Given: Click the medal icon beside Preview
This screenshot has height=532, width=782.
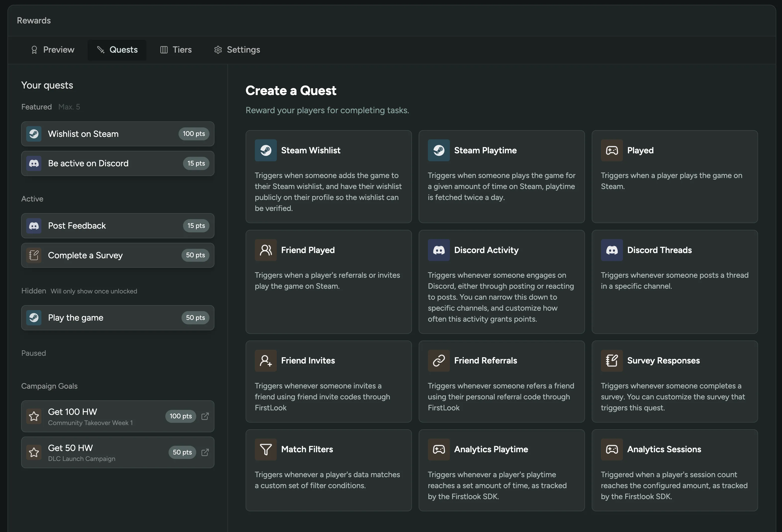Looking at the screenshot, I should pos(34,50).
